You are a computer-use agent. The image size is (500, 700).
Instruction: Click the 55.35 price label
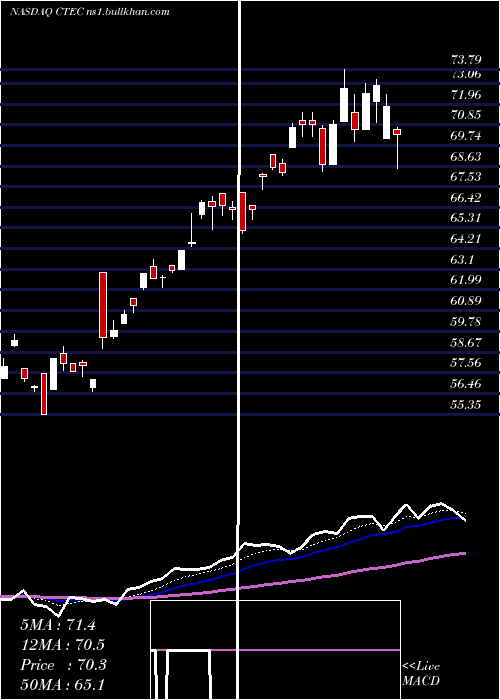click(467, 404)
